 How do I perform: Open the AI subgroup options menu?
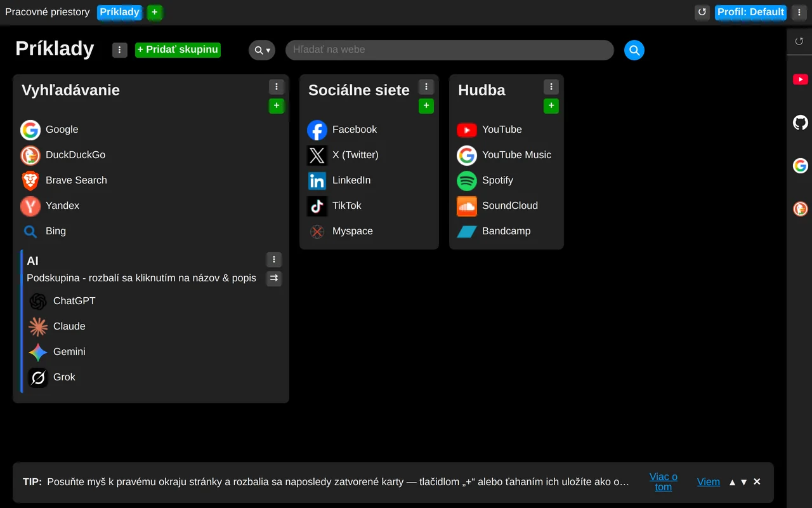[x=273, y=259]
